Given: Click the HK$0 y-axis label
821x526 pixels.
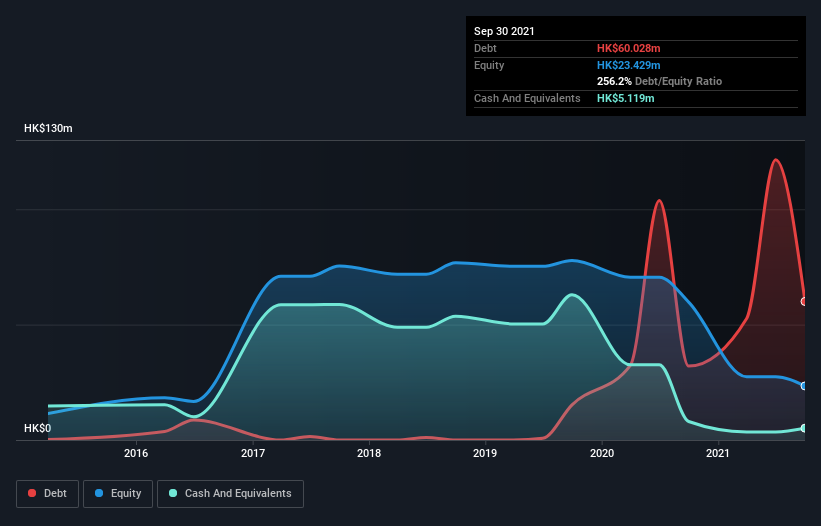Looking at the screenshot, I should [x=38, y=428].
